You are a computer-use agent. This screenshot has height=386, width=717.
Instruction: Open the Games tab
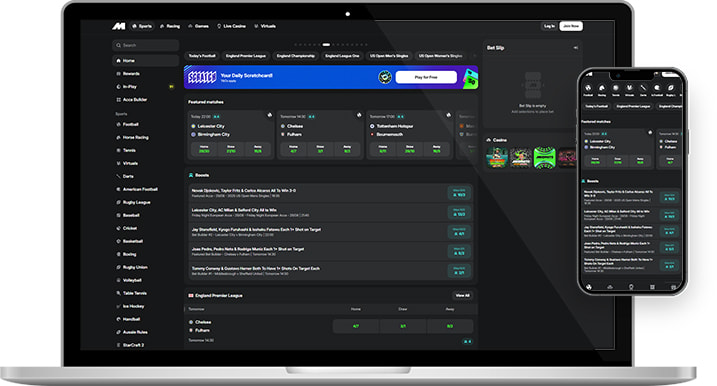pyautogui.click(x=198, y=26)
